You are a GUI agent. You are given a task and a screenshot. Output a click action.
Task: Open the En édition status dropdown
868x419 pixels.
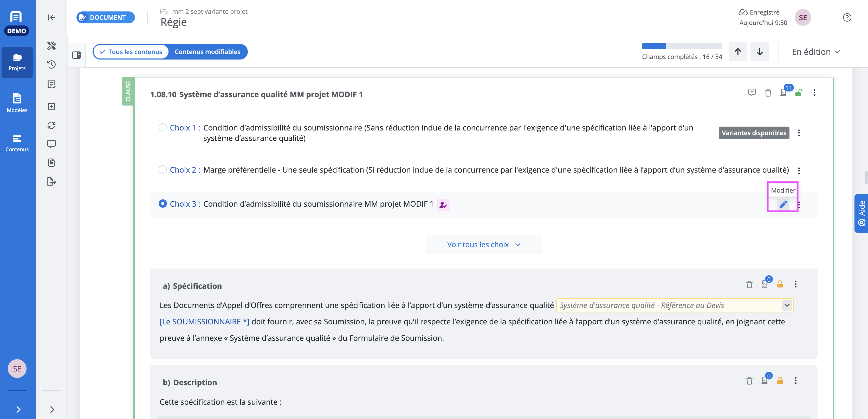coord(816,52)
